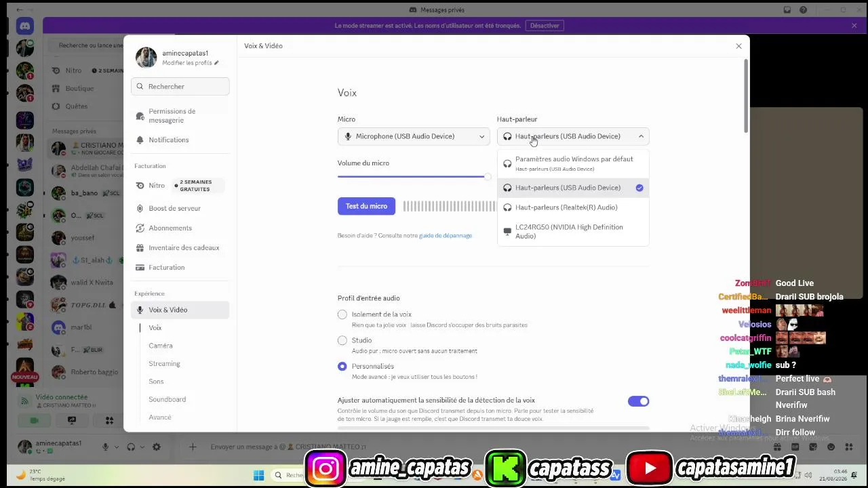Collapse the Haut-parleur device dropdown

(x=573, y=136)
